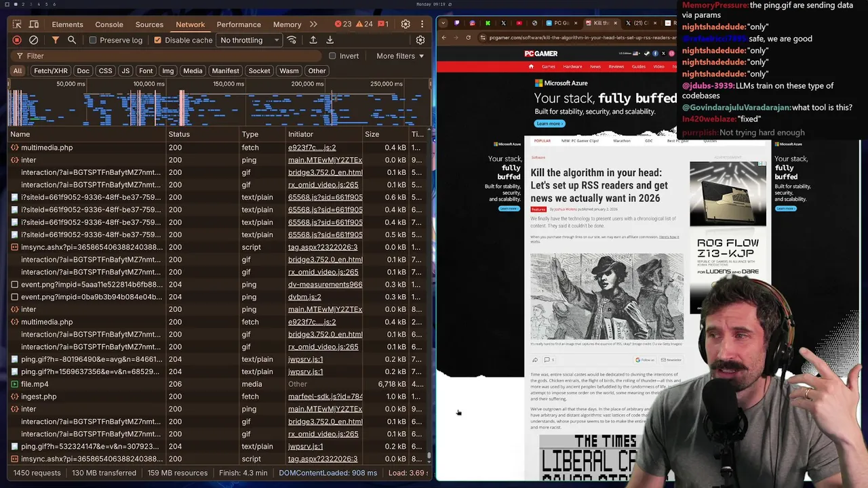Open the US Edition selector
Screen dimensions: 868x488
point(629,54)
